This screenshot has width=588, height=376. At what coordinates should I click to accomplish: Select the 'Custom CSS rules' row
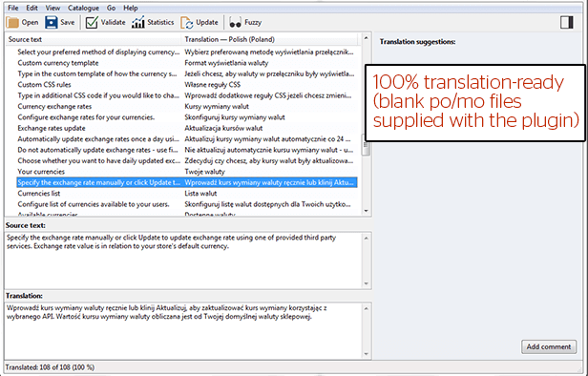pos(187,85)
